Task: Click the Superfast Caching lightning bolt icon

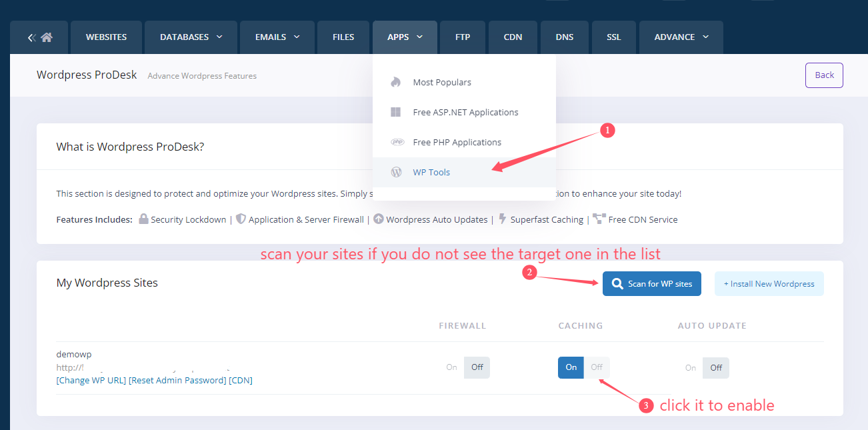Action: click(503, 219)
